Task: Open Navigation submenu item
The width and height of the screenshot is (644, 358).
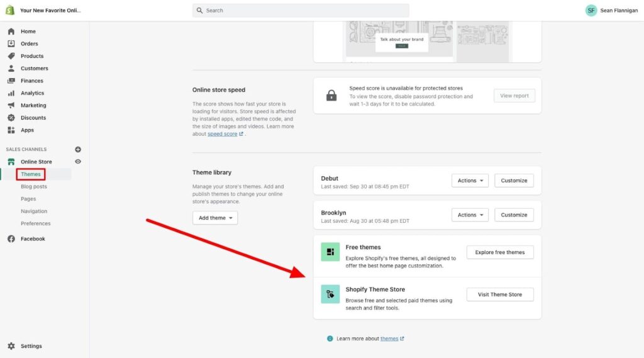Action: pos(34,211)
